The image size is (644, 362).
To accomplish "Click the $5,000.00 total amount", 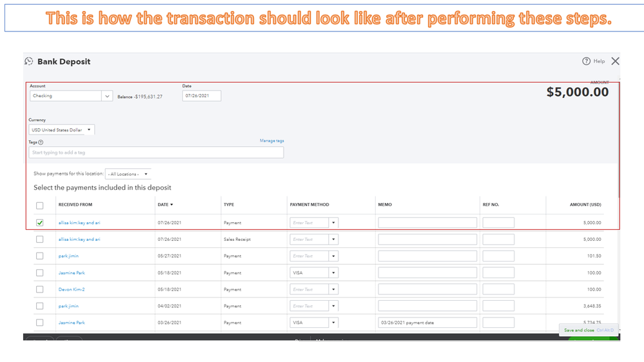I will pos(578,92).
